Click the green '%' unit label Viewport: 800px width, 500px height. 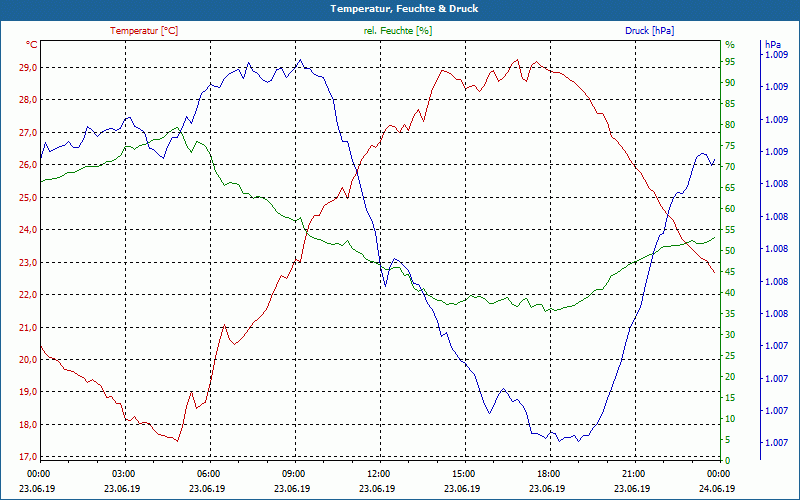[x=730, y=45]
